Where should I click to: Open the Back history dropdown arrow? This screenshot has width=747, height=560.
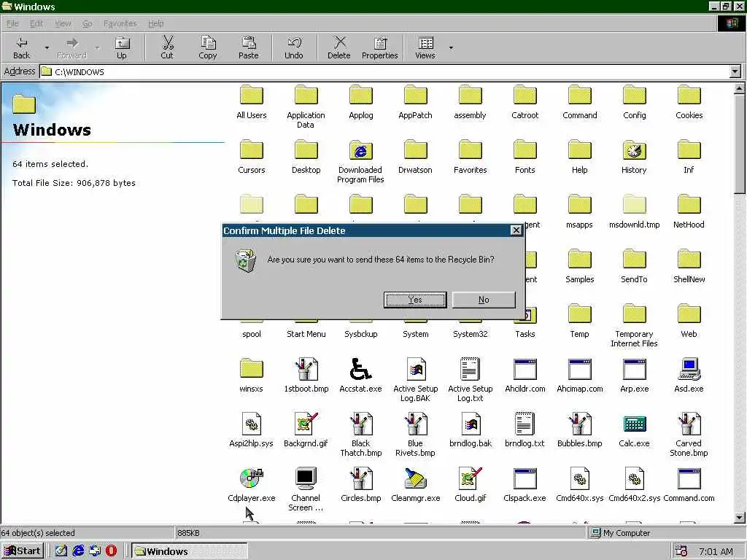(47, 47)
